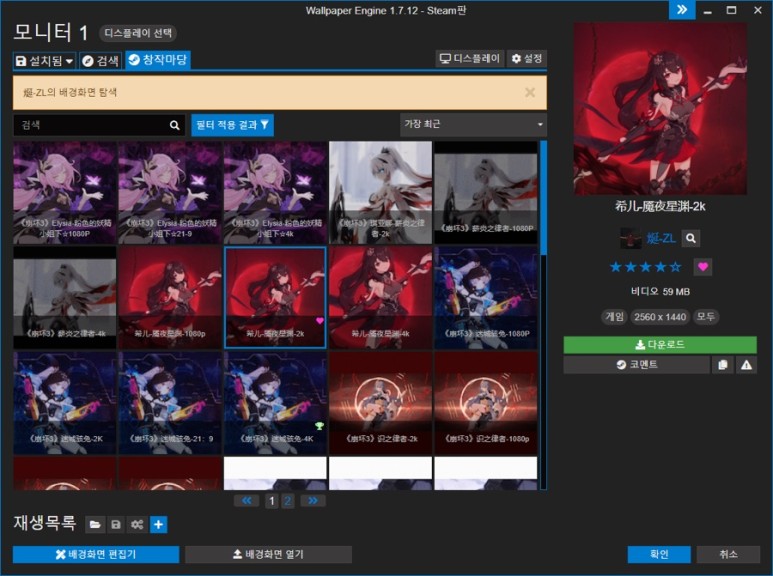Rate wallpaper using the first star

point(616,267)
